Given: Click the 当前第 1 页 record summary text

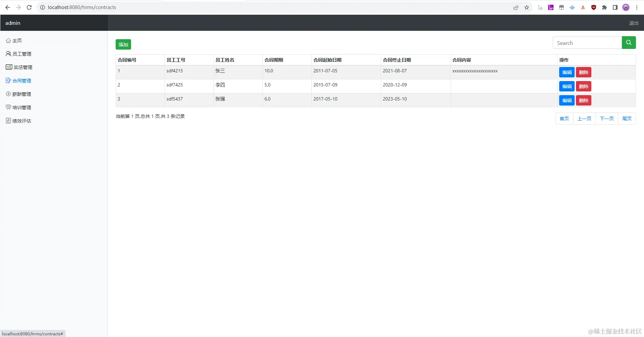Looking at the screenshot, I should point(150,116).
